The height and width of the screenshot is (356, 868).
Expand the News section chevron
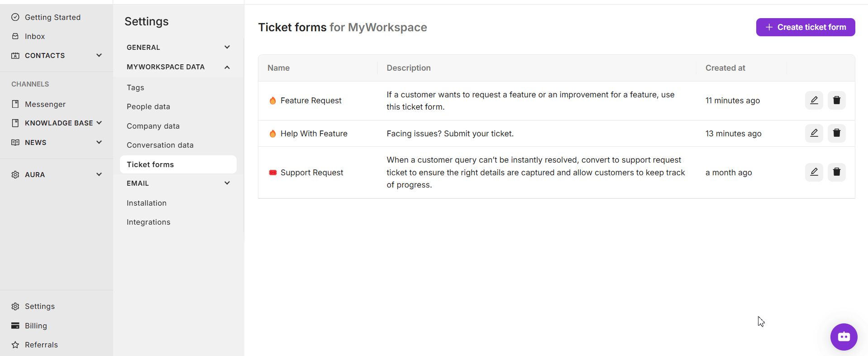99,142
